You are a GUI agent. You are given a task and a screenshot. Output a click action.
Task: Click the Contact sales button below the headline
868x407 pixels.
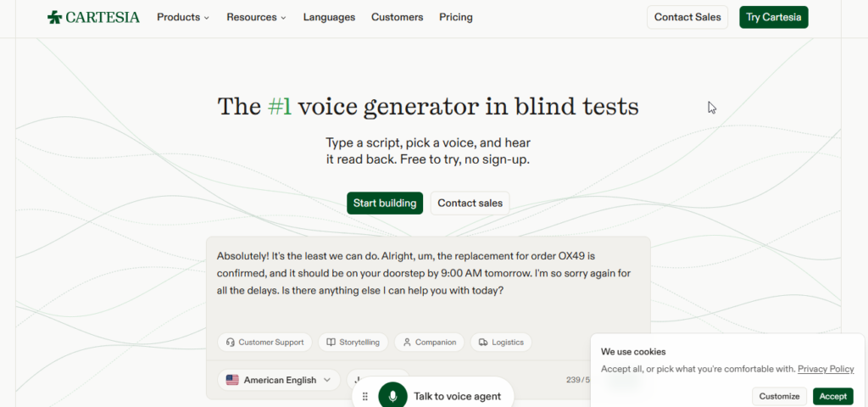coord(470,203)
